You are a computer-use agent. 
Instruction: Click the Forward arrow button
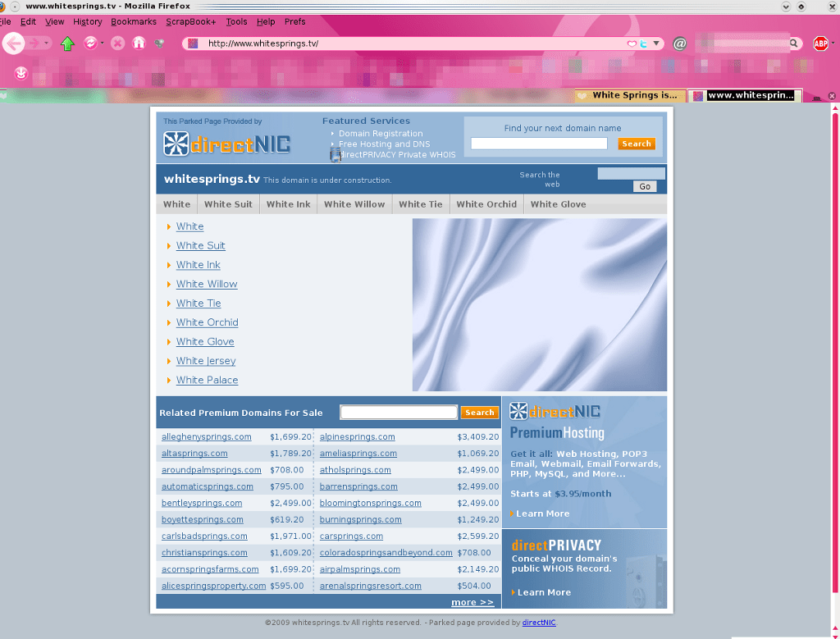click(x=34, y=43)
